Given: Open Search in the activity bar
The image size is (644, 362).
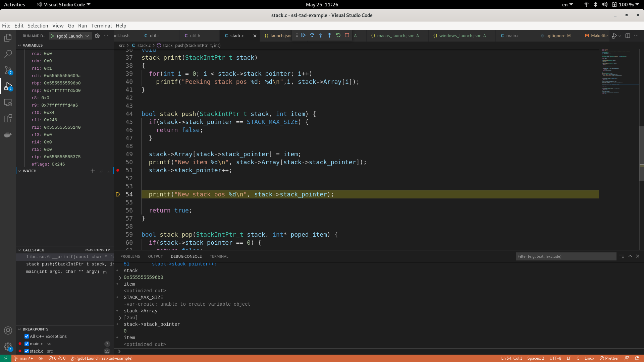Looking at the screenshot, I should click(x=8, y=54).
